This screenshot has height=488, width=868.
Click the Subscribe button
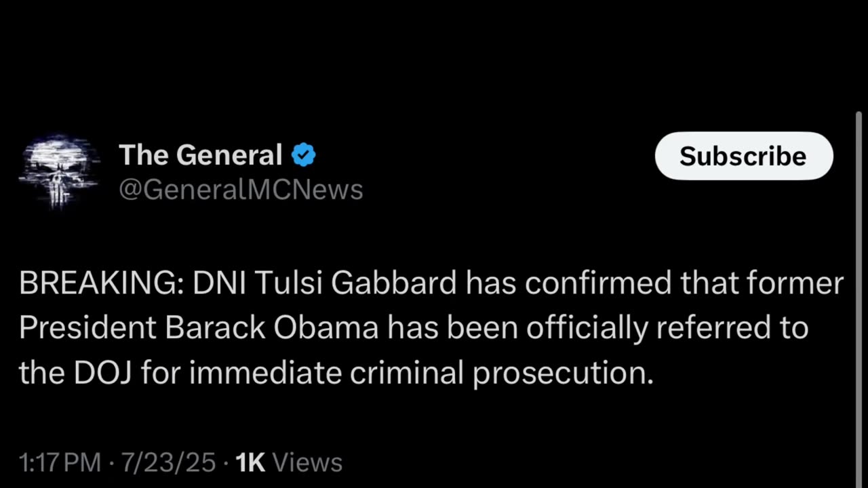(743, 156)
